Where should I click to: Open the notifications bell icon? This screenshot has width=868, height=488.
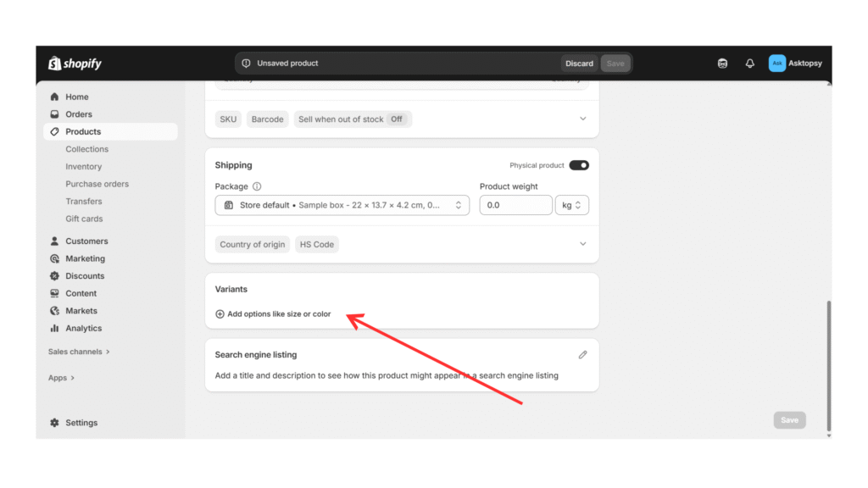(749, 64)
